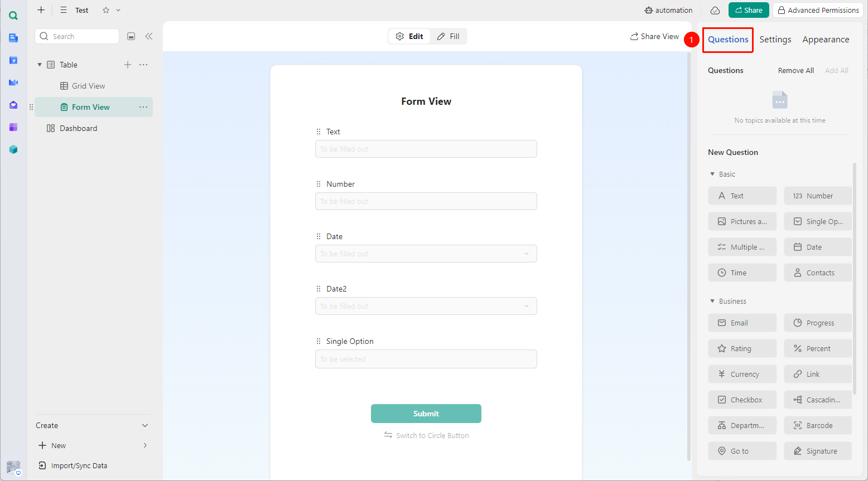868x481 pixels.
Task: Add the Rating question type
Action: (x=742, y=348)
